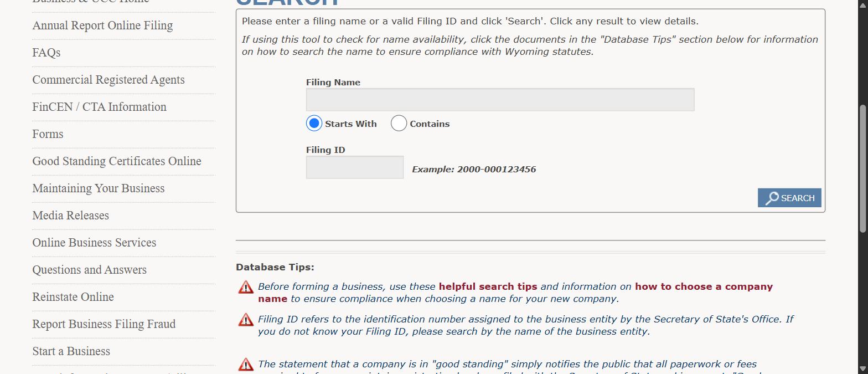Open Start a Business link
This screenshot has height=374, width=868.
point(71,351)
